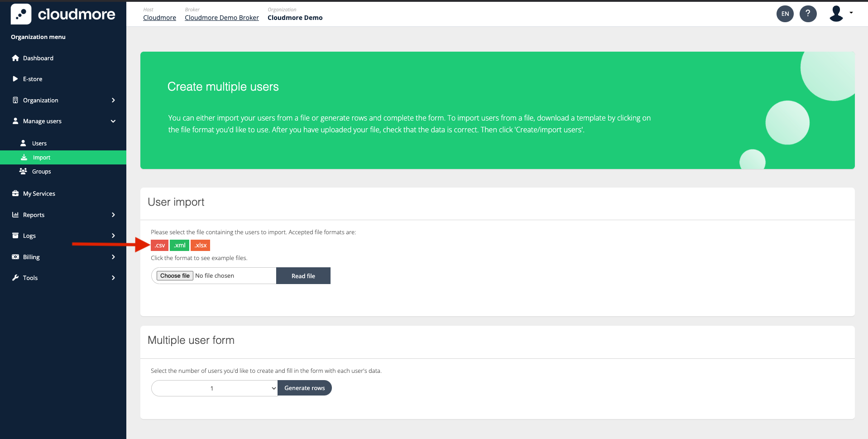Image resolution: width=868 pixels, height=439 pixels.
Task: Download the red .csv template
Action: [x=159, y=245]
